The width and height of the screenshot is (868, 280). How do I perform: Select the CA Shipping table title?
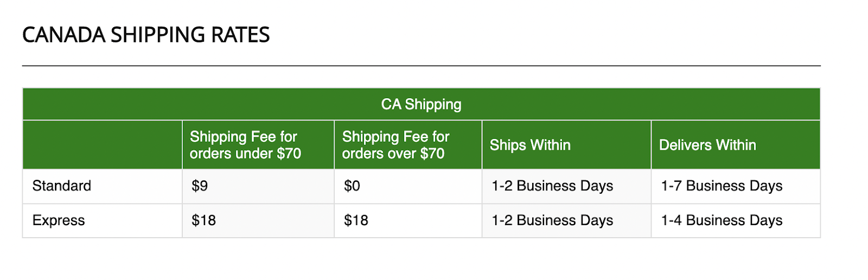click(x=421, y=104)
